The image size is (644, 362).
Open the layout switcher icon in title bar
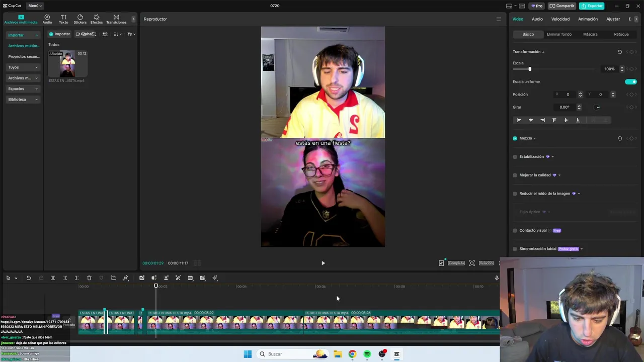click(509, 6)
